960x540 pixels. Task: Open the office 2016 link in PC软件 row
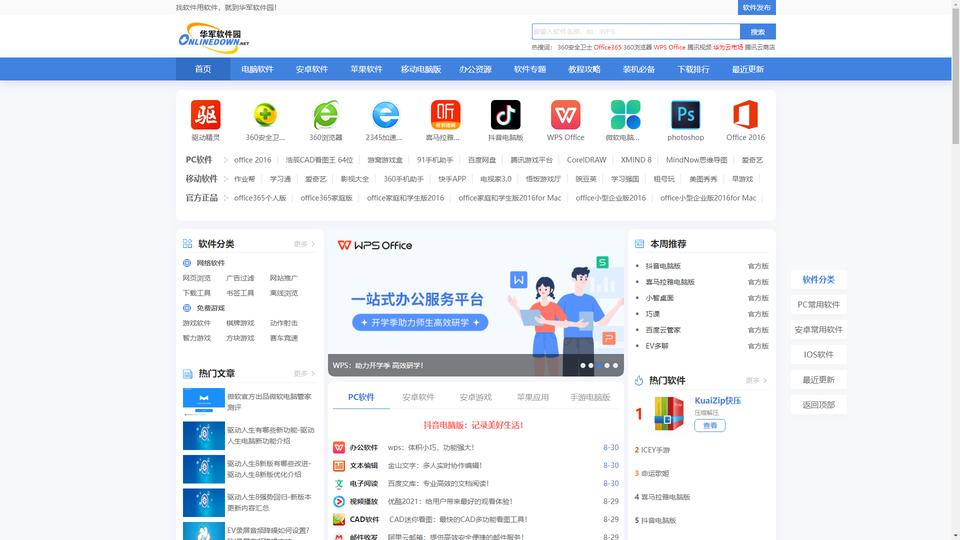coord(252,160)
